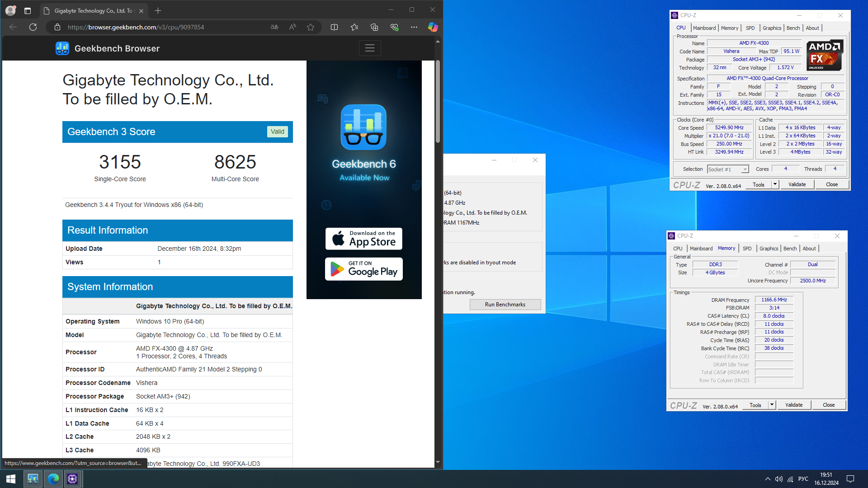
Task: Open a new browser tab
Action: pos(158,11)
